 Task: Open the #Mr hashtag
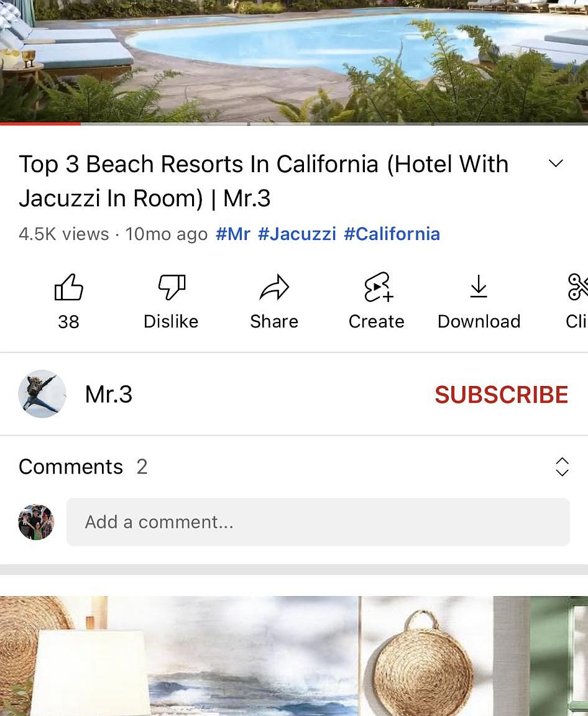click(233, 234)
